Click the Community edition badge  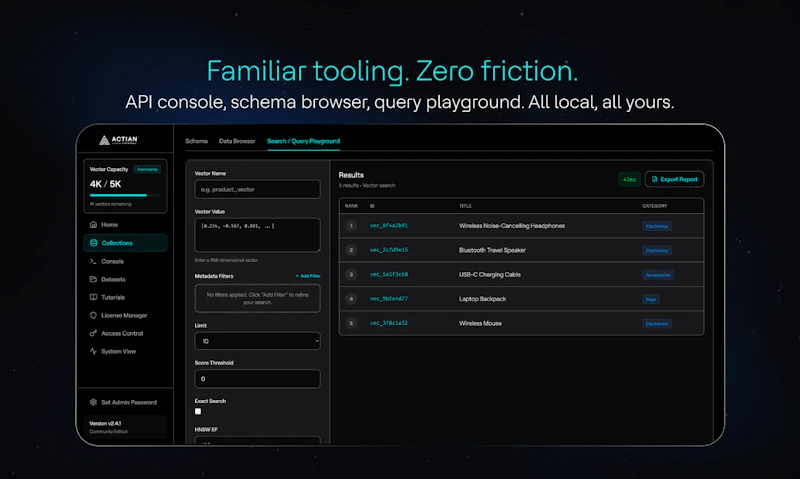pyautogui.click(x=147, y=169)
